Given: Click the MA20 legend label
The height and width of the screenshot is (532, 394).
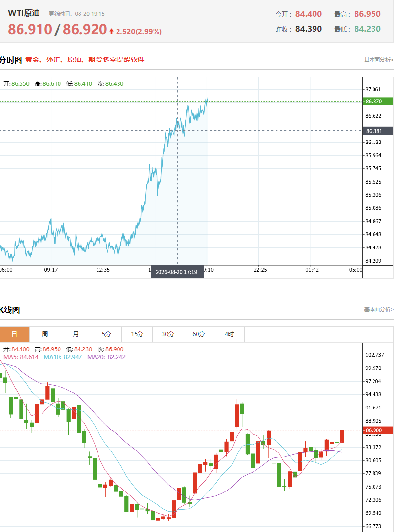Looking at the screenshot, I should [106, 357].
